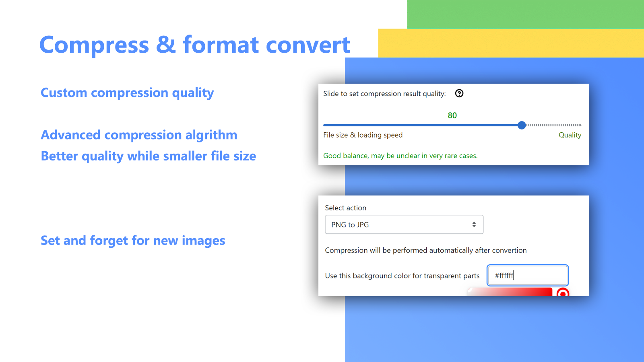Click the red hue circle handle

point(563,293)
